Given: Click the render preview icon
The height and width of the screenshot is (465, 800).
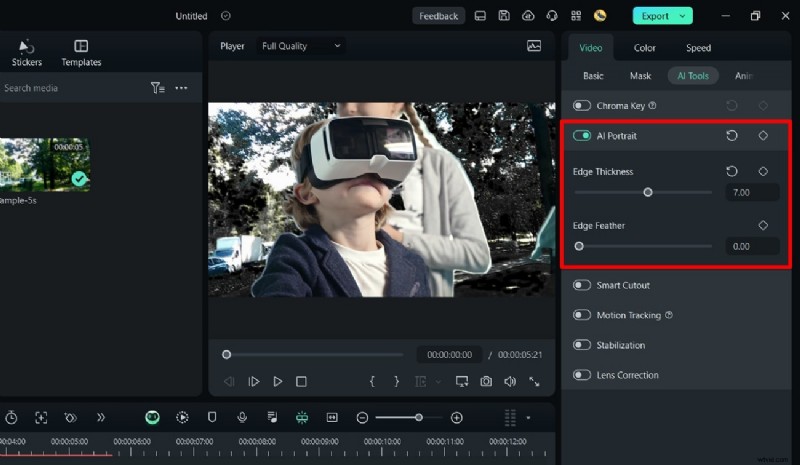Looking at the screenshot, I should pos(182,418).
